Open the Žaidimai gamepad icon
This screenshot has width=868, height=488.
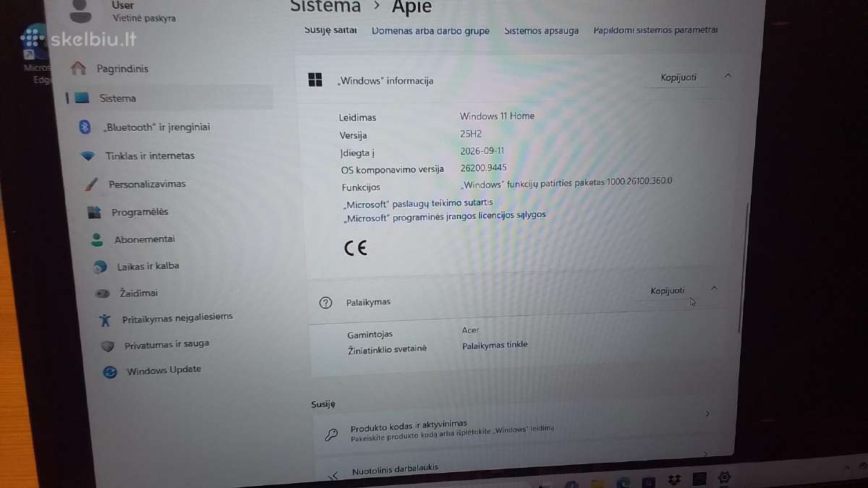pos(103,294)
